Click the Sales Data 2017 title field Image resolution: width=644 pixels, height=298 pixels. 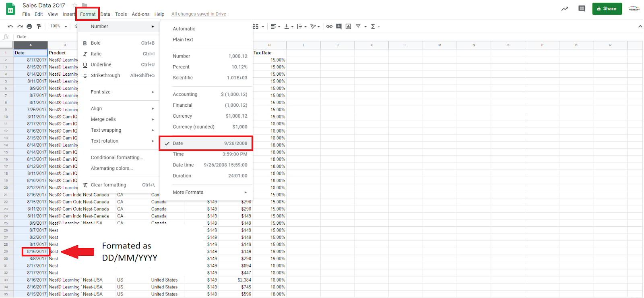44,5
